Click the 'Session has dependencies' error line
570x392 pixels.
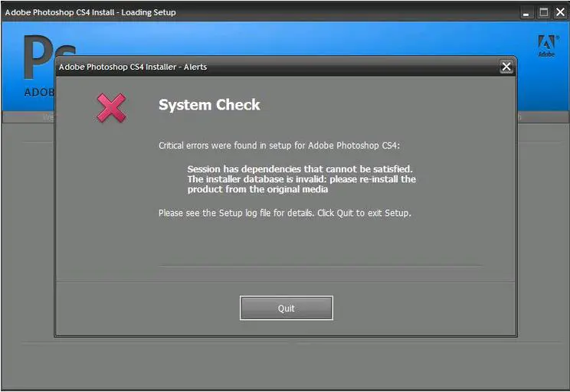pyautogui.click(x=300, y=169)
